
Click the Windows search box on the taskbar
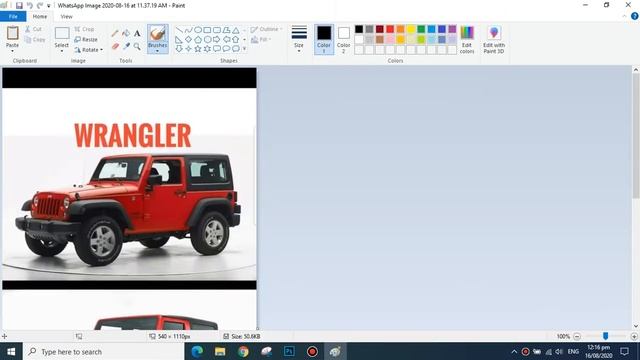pyautogui.click(x=103, y=351)
